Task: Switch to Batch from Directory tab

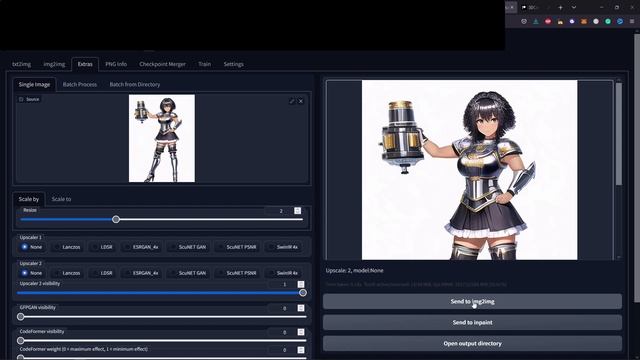Action: coord(135,84)
